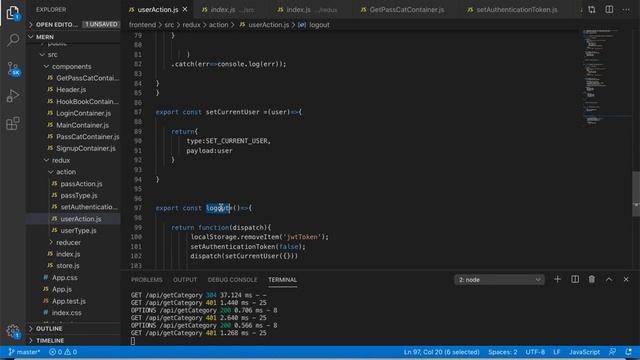Click the Open Changes icon in editor toolbar
This screenshot has height=360, width=640.
[591, 9]
